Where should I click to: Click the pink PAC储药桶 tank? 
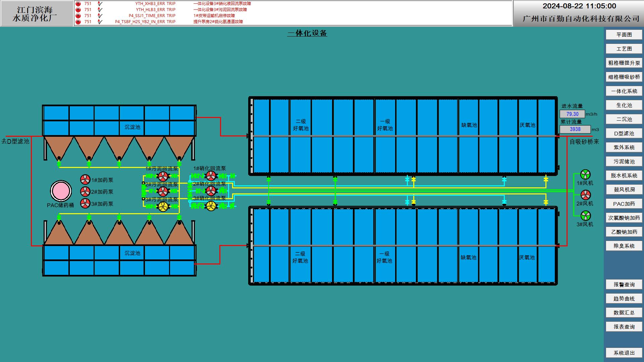click(61, 191)
